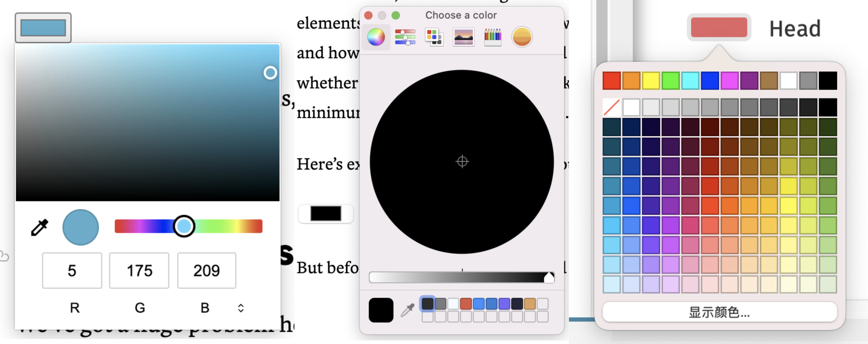The height and width of the screenshot is (344, 868).
Task: Pick brown in the top swatch row
Action: [x=769, y=81]
